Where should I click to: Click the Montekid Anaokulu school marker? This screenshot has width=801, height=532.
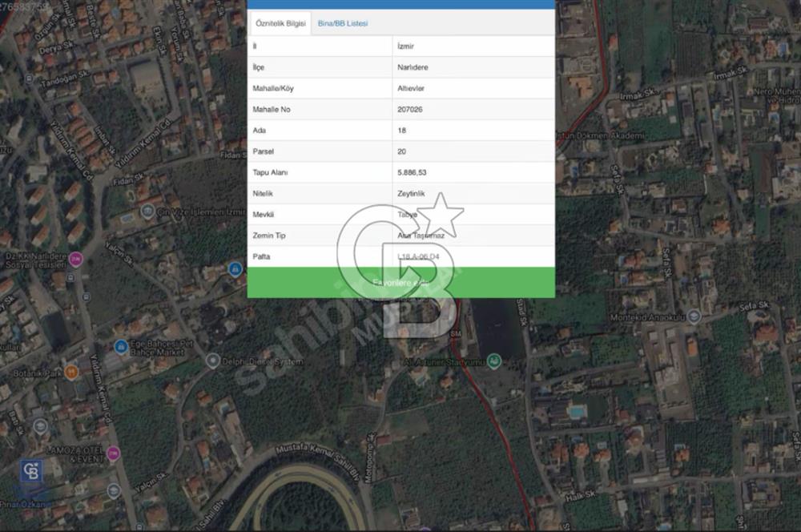pyautogui.click(x=694, y=316)
